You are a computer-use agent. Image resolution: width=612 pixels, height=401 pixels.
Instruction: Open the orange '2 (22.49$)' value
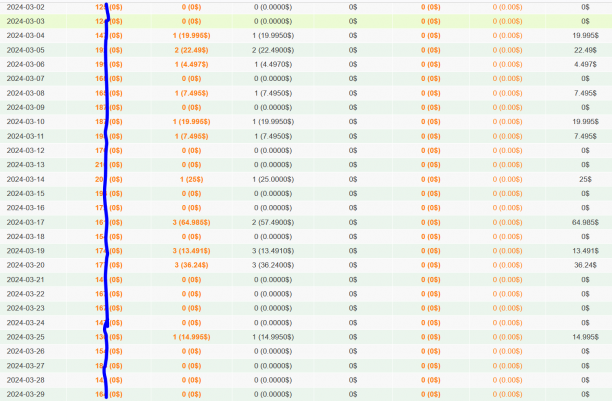pyautogui.click(x=191, y=50)
